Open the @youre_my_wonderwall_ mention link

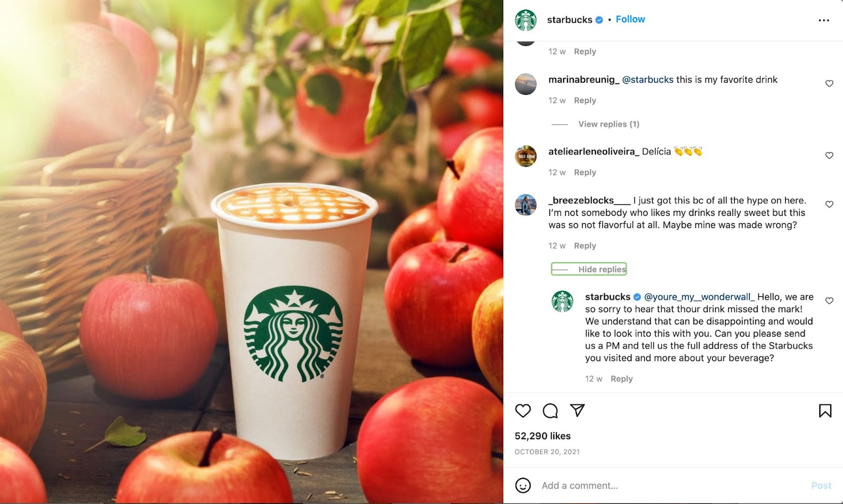[699, 297]
